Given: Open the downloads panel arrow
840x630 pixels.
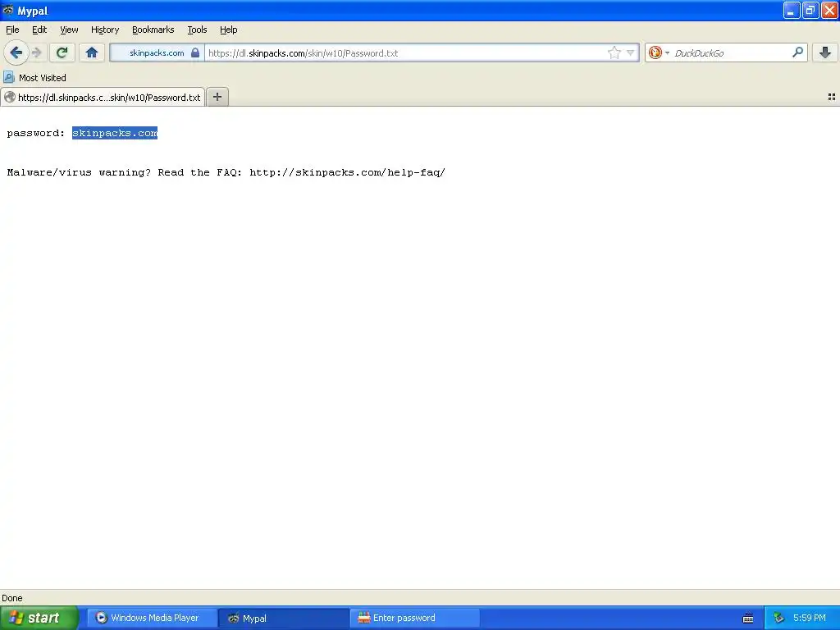Looking at the screenshot, I should click(825, 52).
